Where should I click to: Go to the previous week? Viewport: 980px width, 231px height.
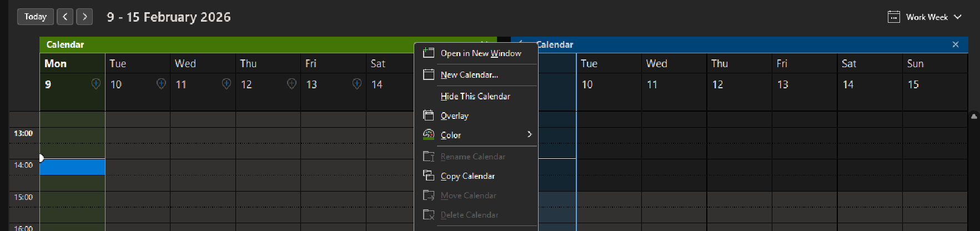coord(65,17)
